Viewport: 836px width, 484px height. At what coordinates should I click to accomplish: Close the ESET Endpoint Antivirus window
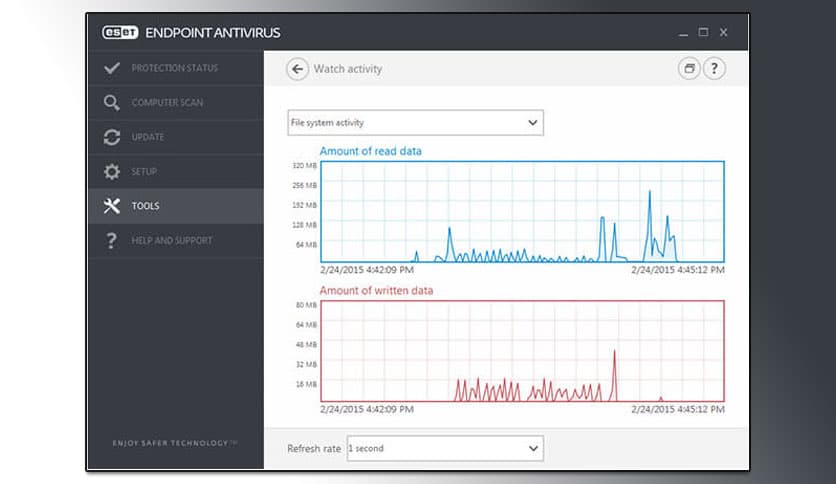pos(724,33)
